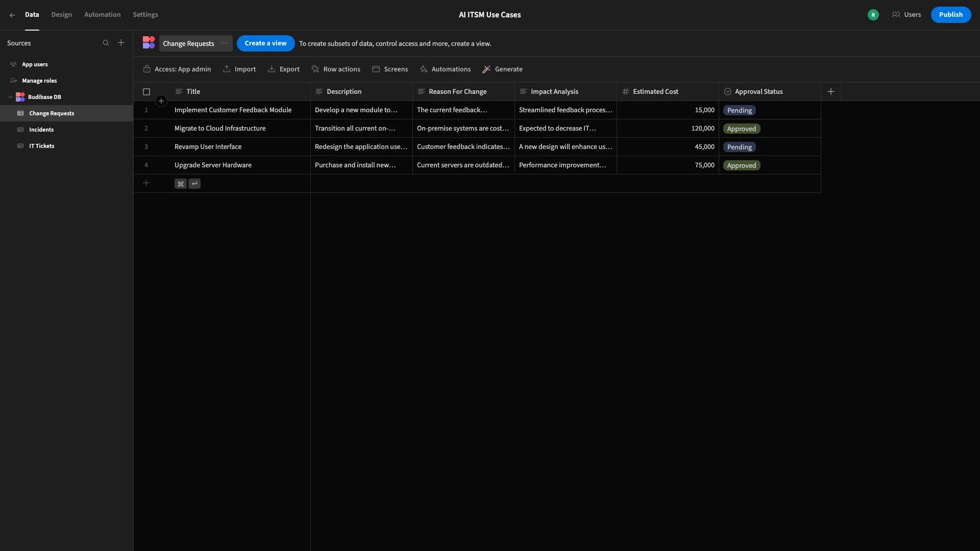
Task: Click Pending status in row 1
Action: coord(739,110)
